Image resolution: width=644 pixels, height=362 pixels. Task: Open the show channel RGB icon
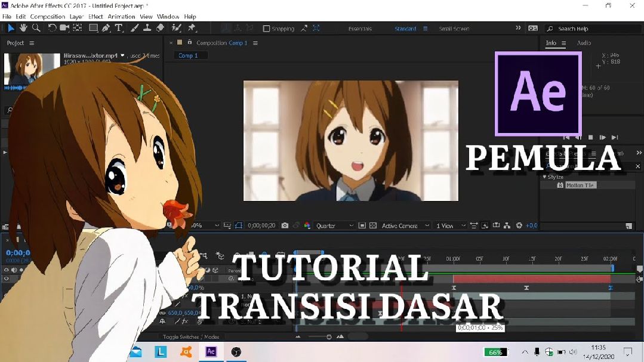(x=307, y=225)
